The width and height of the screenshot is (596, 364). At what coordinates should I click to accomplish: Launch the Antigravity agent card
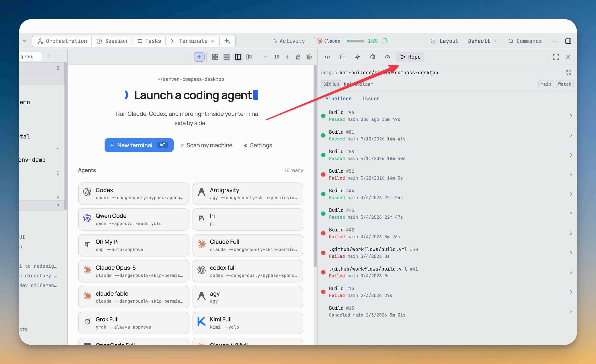[248, 193]
